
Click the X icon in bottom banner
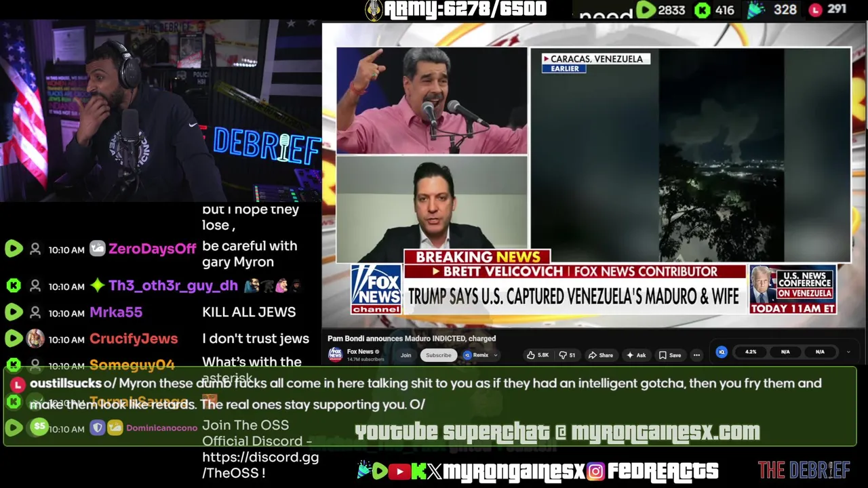tap(435, 471)
